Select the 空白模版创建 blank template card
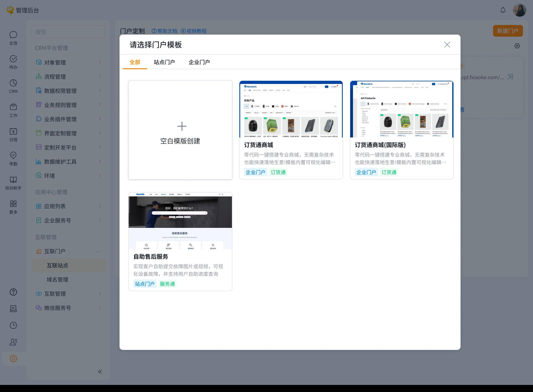533x392 pixels. 180,130
